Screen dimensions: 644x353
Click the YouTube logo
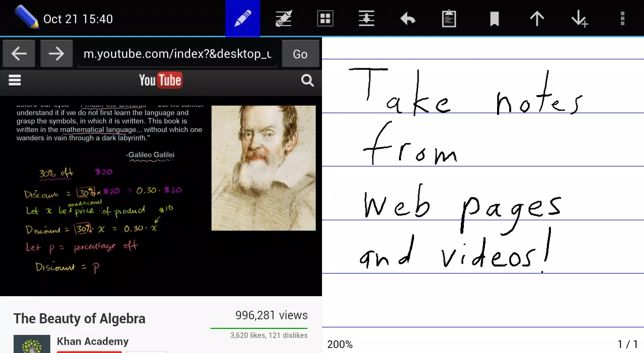tap(160, 80)
